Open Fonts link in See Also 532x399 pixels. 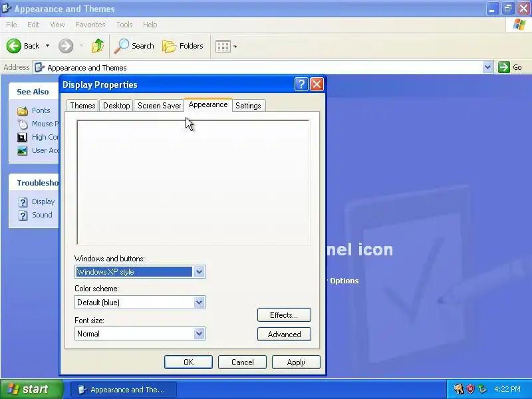coord(41,110)
